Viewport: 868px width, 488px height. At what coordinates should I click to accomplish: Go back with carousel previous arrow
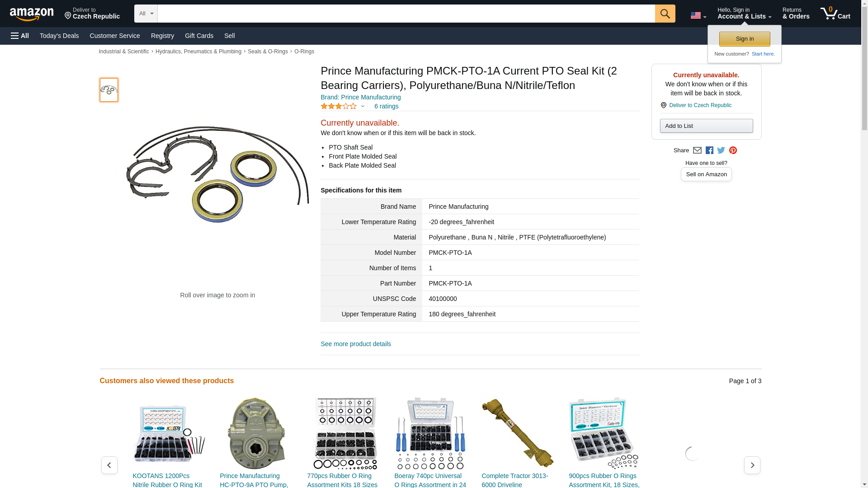point(109,465)
